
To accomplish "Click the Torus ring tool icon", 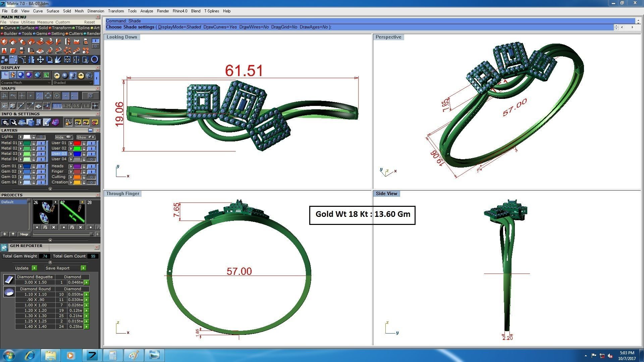I will 95,59.
